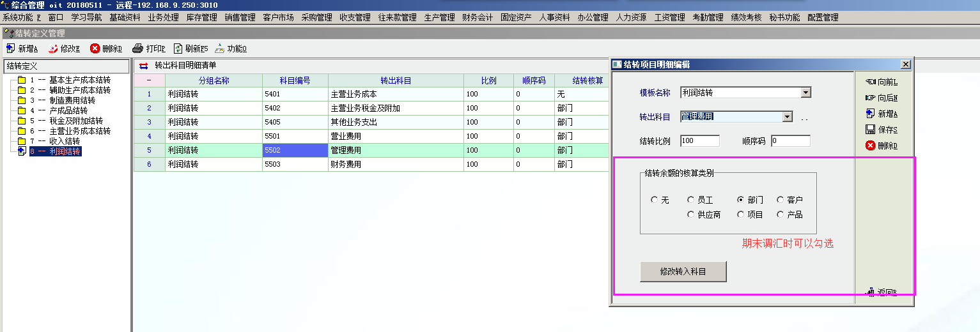Image resolution: width=980 pixels, height=332 pixels.
Task: Open the 功能 function toolbar icon
Action: coord(220,49)
